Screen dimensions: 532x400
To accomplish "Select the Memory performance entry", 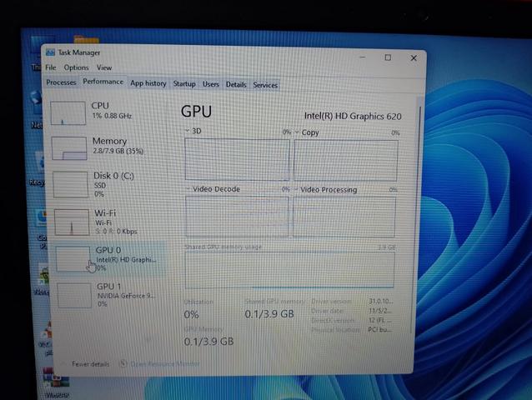I will pos(107,147).
